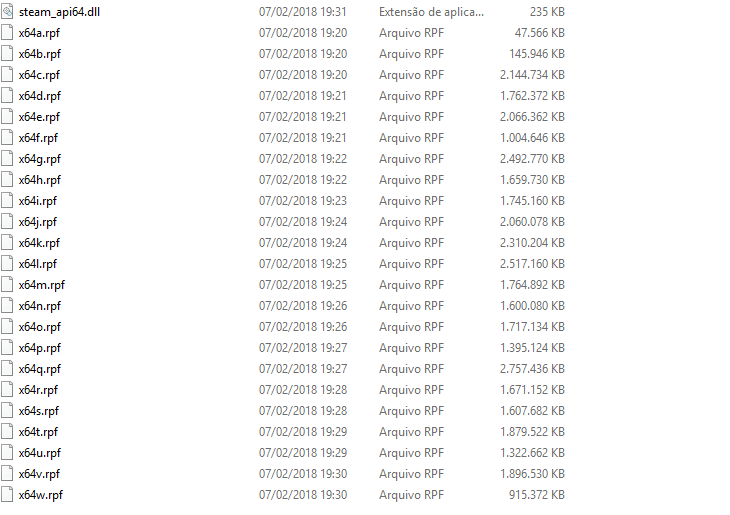Select the steam_api64.dll file icon
730x515 pixels.
pos(7,12)
